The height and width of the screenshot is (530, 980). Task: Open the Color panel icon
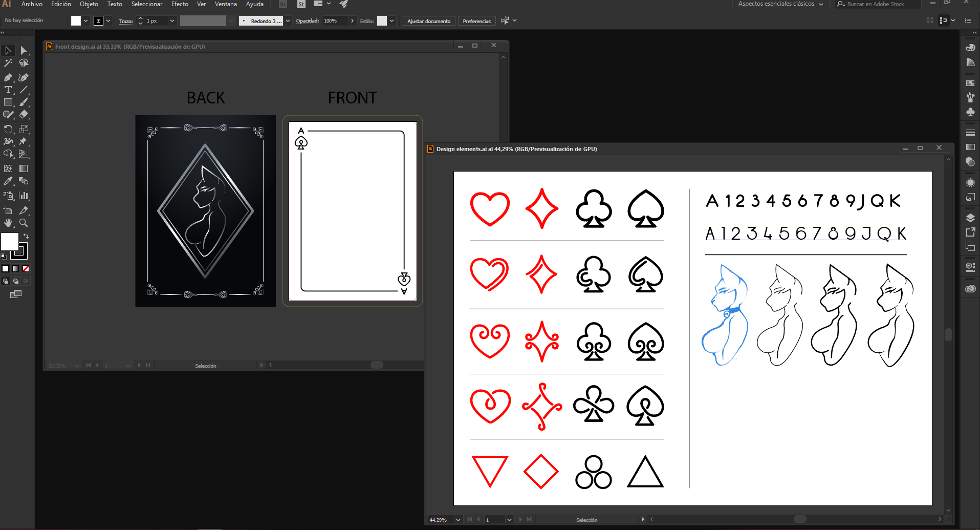[970, 48]
